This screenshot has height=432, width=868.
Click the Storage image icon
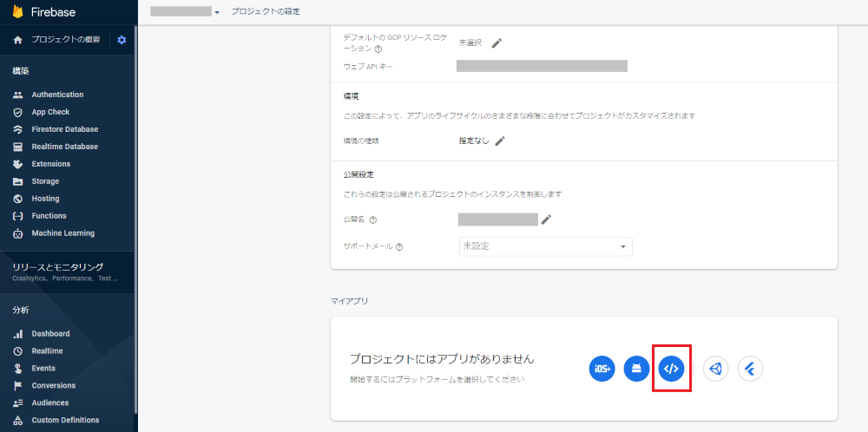click(x=17, y=181)
